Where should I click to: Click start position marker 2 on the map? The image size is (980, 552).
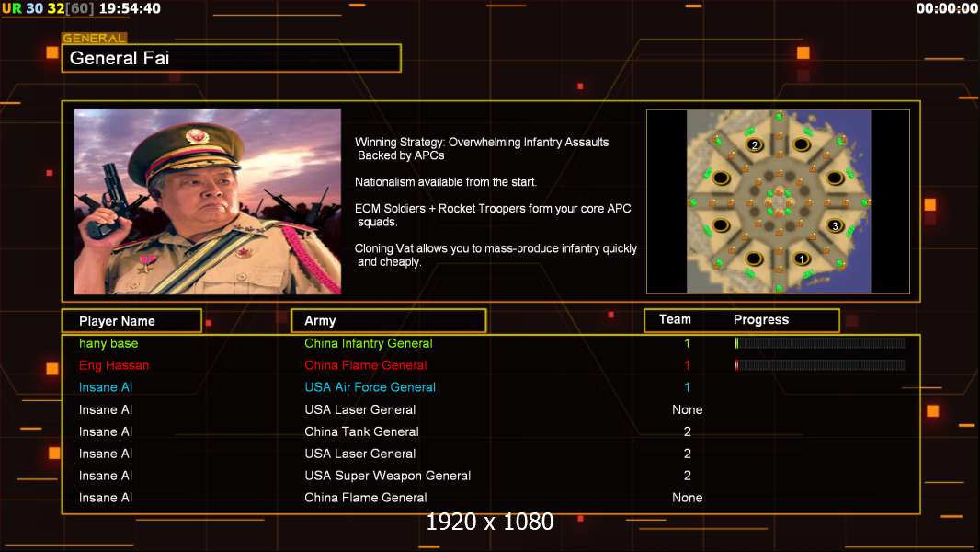[755, 145]
